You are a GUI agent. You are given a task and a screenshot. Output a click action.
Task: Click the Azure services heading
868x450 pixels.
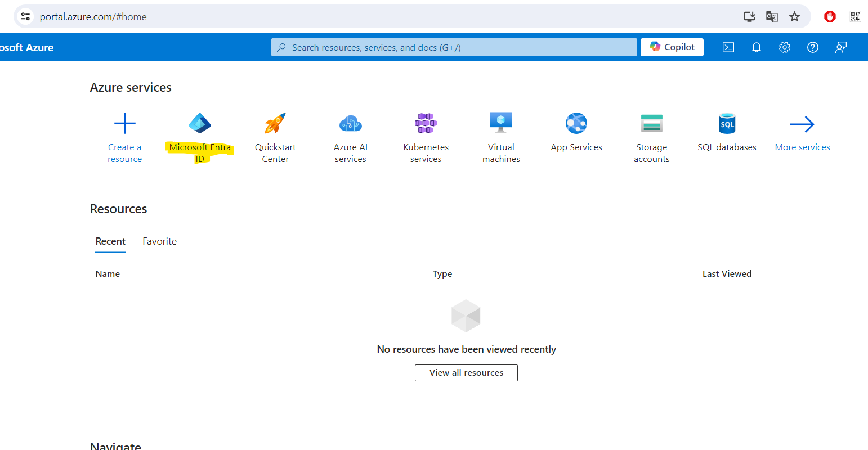[131, 88]
